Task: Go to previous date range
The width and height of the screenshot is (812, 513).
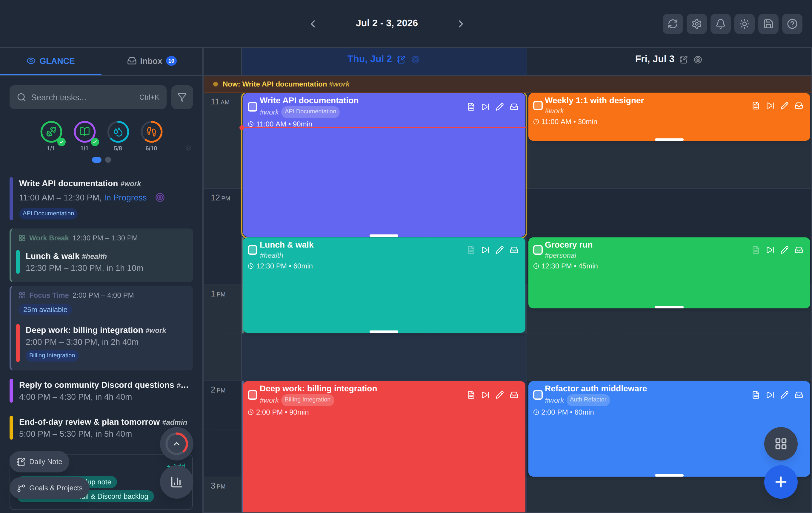Action: (313, 24)
